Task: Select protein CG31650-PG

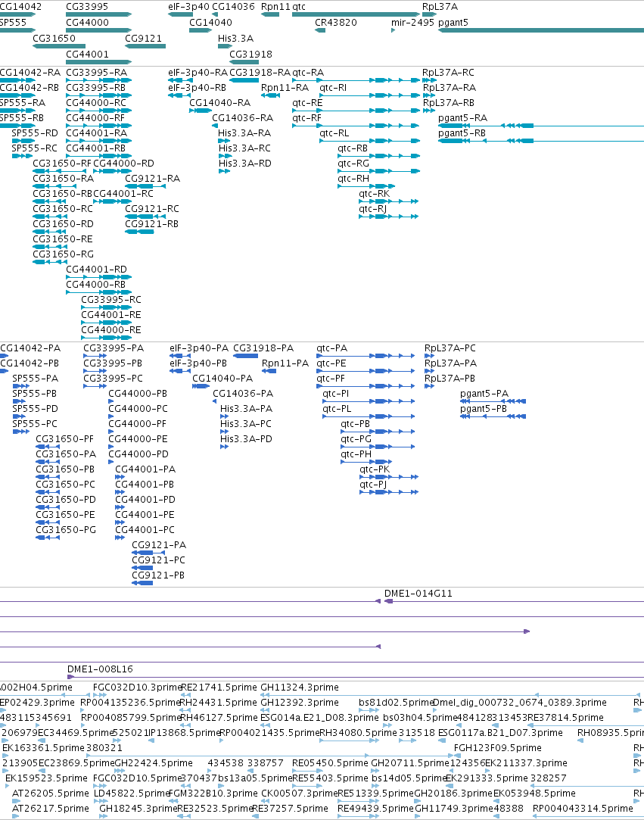Action: pos(47,538)
